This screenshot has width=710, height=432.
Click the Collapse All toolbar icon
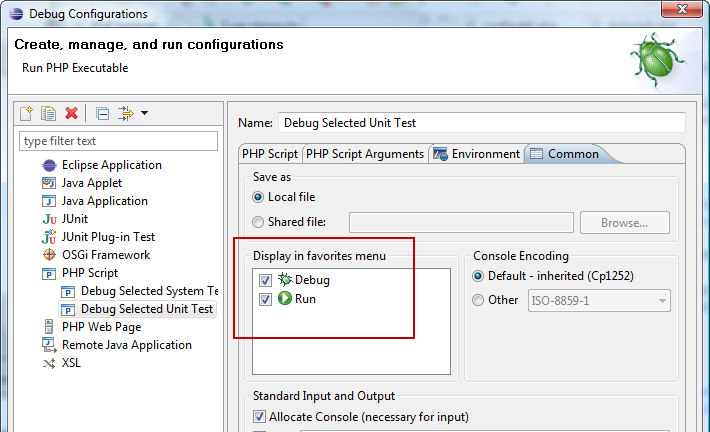pyautogui.click(x=103, y=113)
